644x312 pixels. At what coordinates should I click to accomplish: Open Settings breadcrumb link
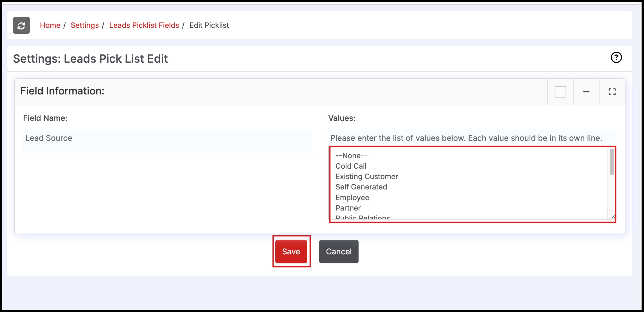coord(85,25)
